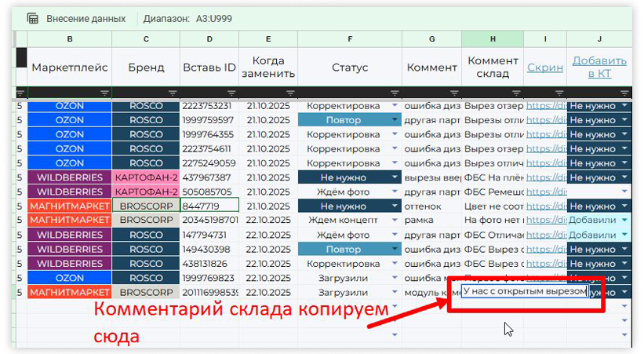Click the Скрин header link

pyautogui.click(x=544, y=68)
